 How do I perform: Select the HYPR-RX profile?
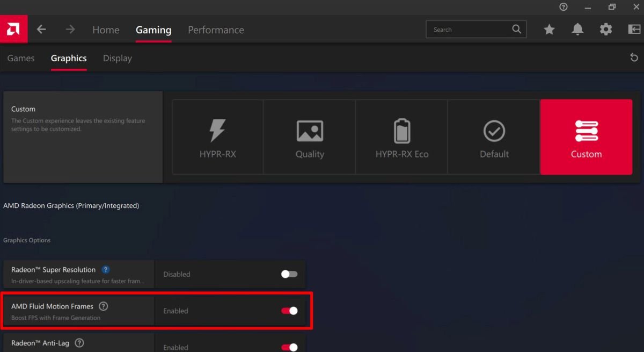point(217,137)
